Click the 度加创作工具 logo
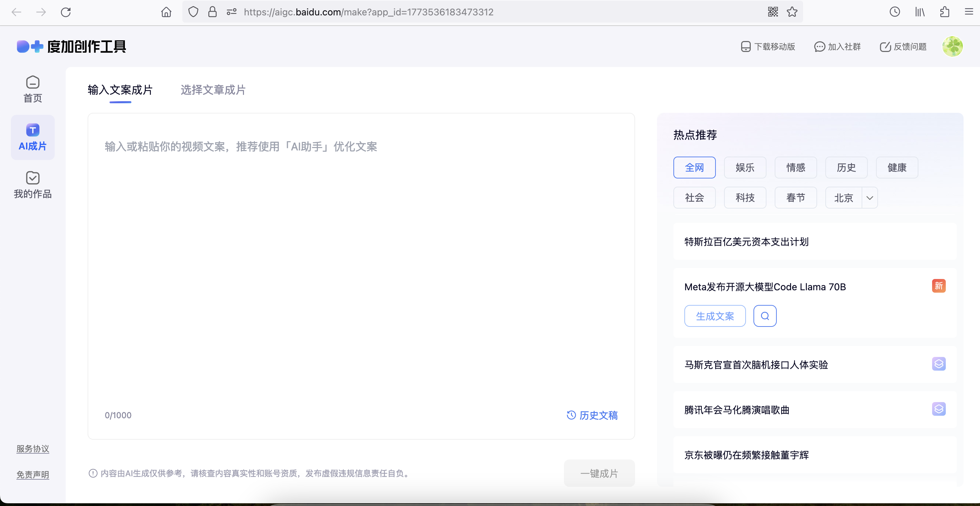 coord(72,46)
